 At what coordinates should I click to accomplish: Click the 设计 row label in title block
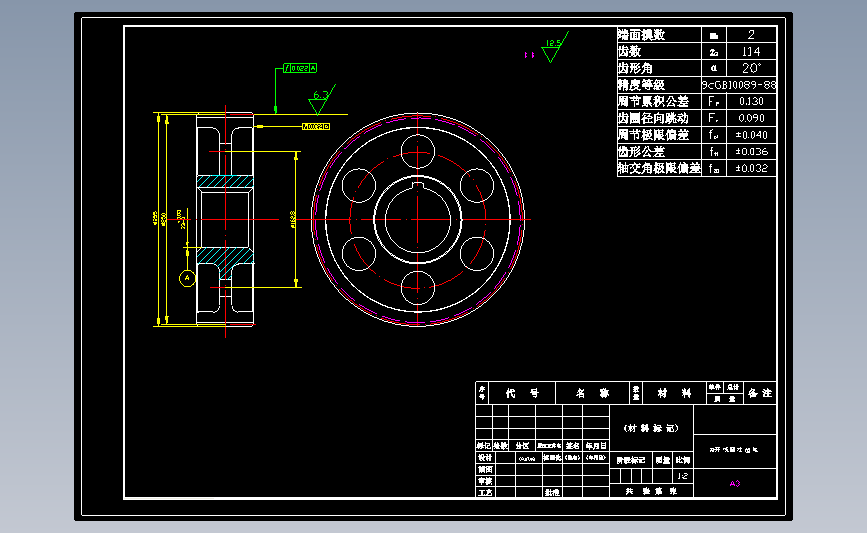point(485,458)
